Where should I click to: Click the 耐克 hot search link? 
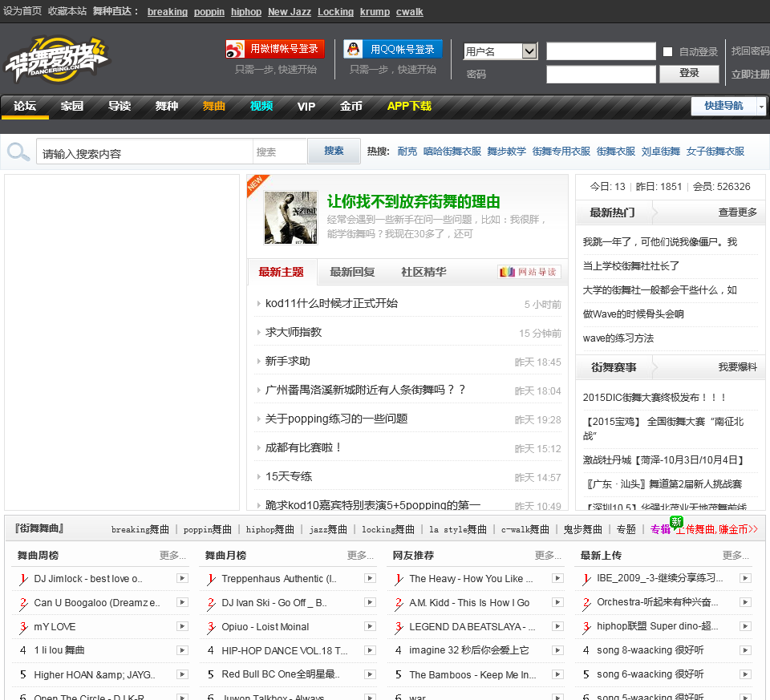[x=407, y=152]
